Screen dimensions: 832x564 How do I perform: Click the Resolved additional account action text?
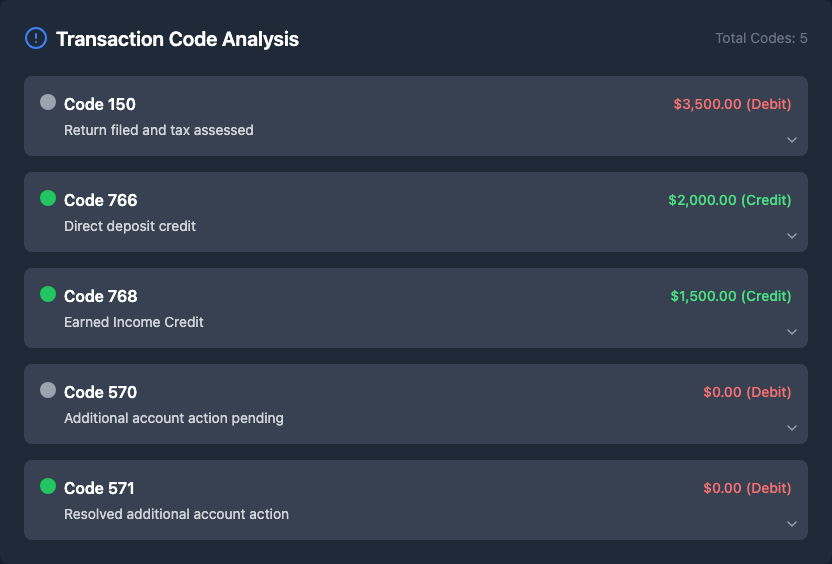[x=176, y=514]
